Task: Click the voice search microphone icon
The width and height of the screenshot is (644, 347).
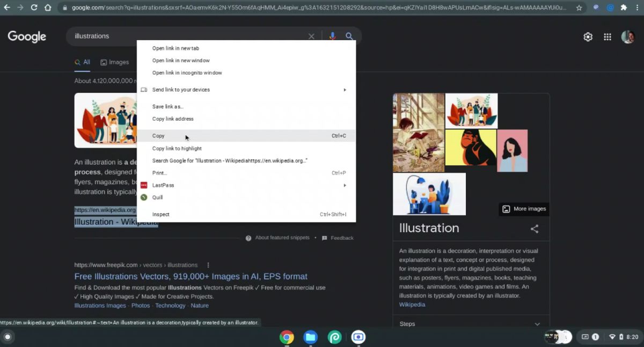Action: point(332,36)
